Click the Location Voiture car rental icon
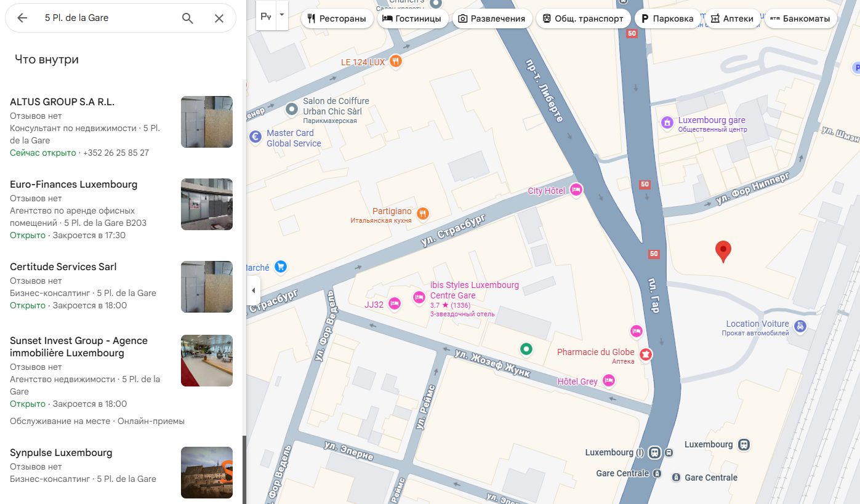 800,327
